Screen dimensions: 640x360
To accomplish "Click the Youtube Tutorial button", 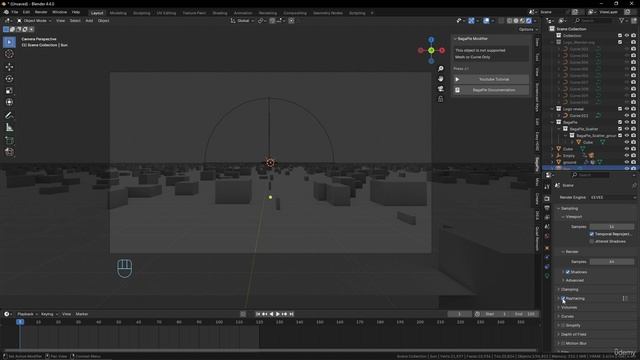I will pyautogui.click(x=491, y=79).
